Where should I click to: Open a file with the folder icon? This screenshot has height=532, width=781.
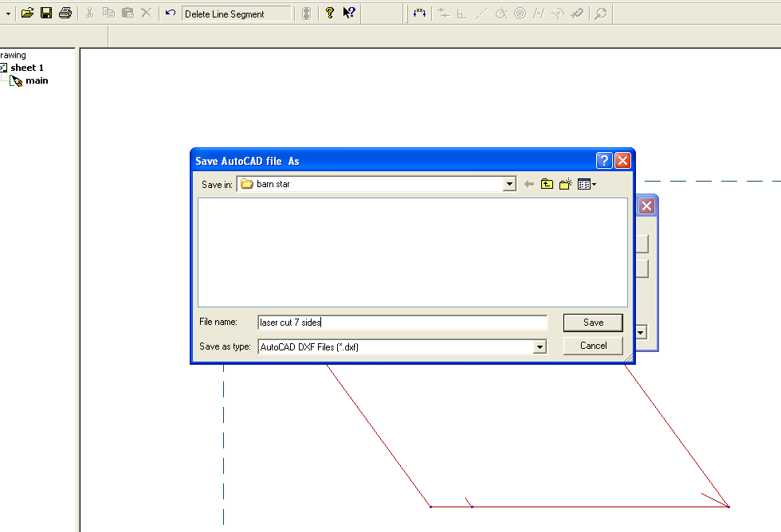[27, 13]
